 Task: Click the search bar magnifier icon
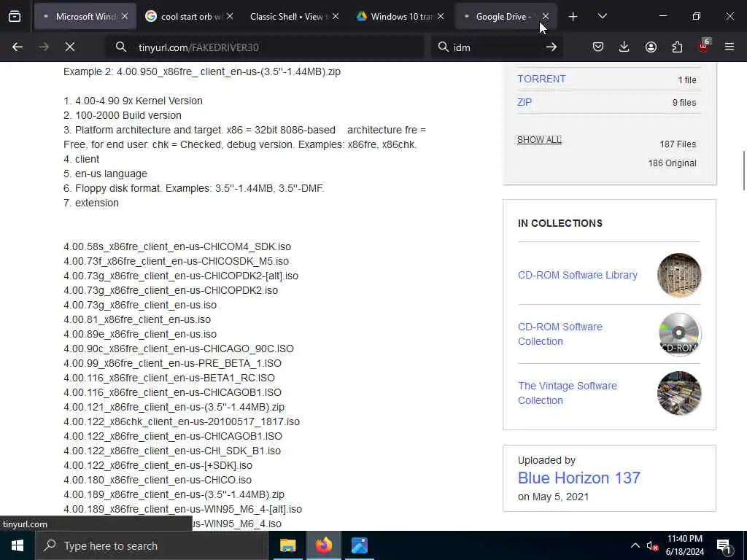(x=443, y=47)
